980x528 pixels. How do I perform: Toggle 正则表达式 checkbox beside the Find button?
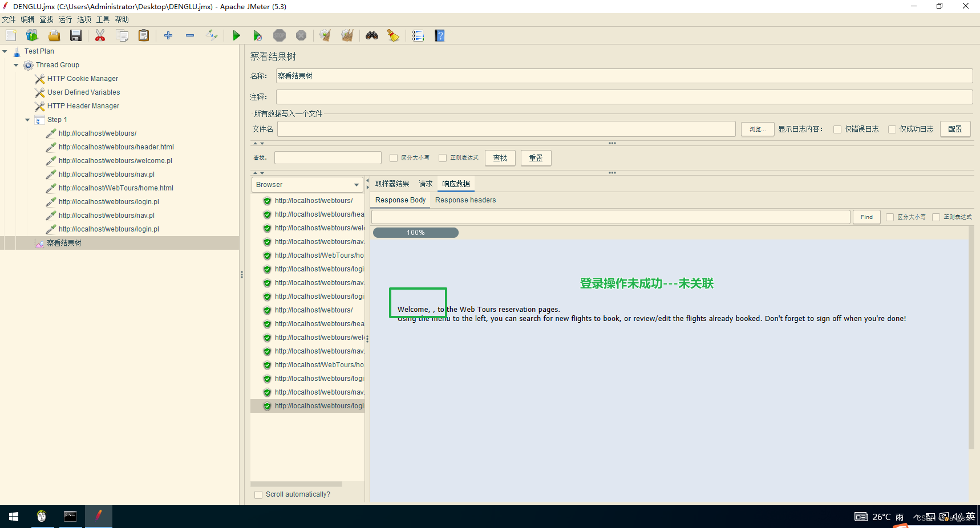(x=936, y=217)
